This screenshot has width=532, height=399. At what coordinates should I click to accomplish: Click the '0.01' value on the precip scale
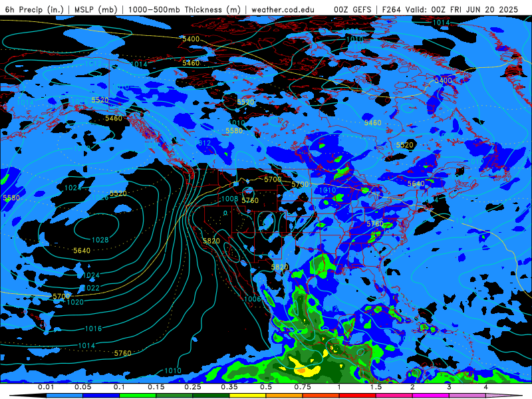[46, 387]
